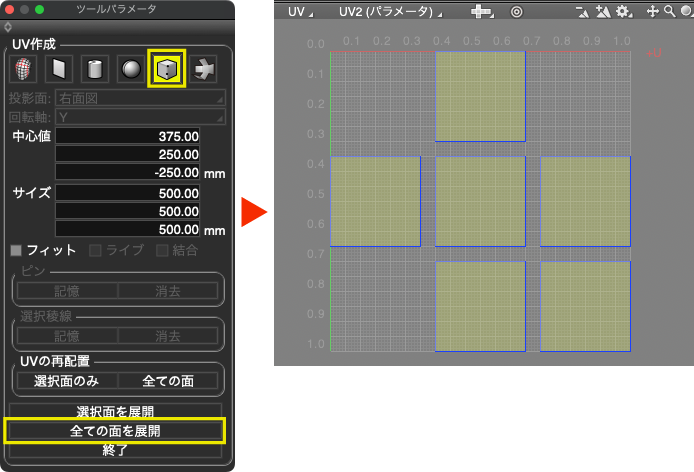Screen dimensions: 694x472
Task: Click the second サイズ field showing 500.00
Action: pyautogui.click(x=127, y=211)
